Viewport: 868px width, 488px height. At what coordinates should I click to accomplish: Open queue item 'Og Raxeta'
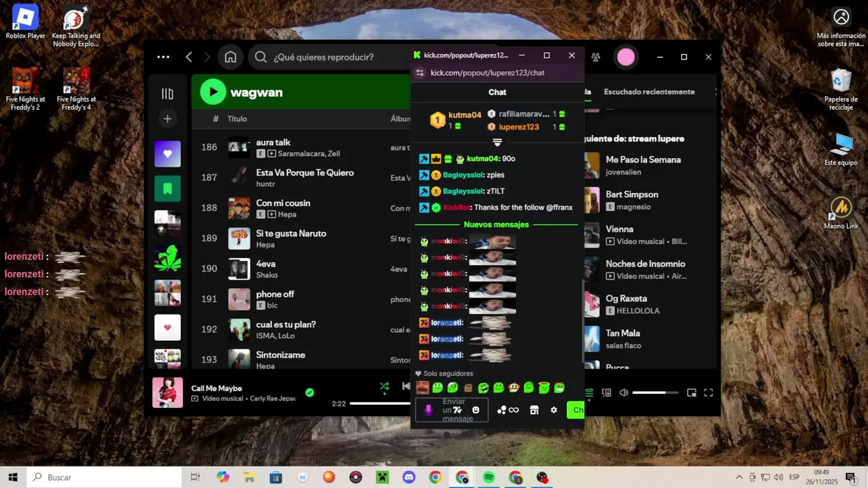tap(626, 298)
